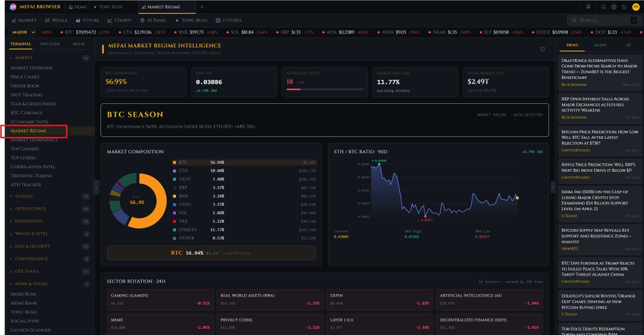The width and height of the screenshot is (644, 335).
Task: Collapse the Meme & Social section
Action: 49,284
